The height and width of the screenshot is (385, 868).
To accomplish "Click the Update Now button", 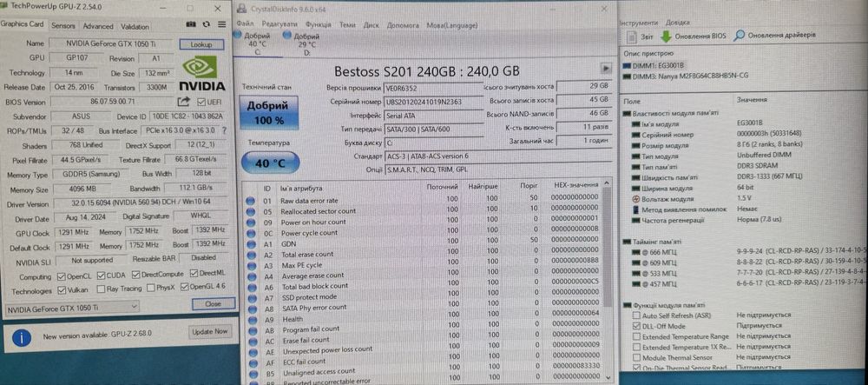I will pyautogui.click(x=210, y=331).
